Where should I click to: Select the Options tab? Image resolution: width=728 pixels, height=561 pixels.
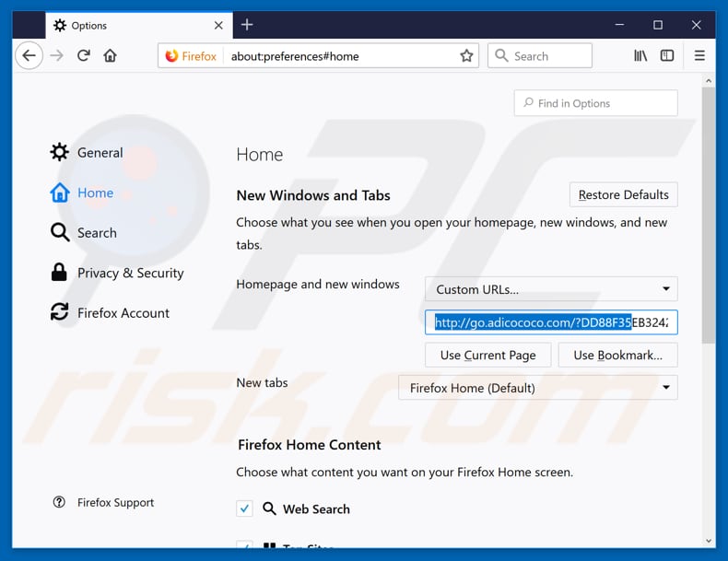tap(138, 25)
